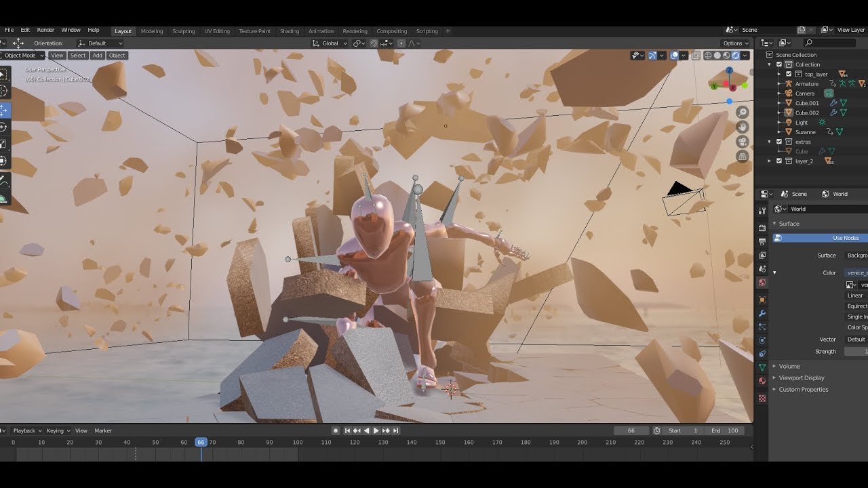This screenshot has height=488, width=868.
Task: Open the Modifiers wrench properties tab
Action: point(762,314)
